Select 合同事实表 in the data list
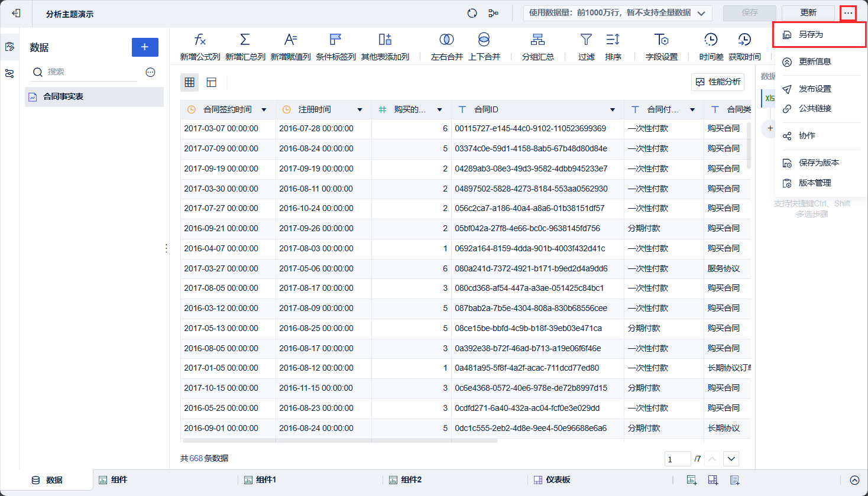 [95, 97]
